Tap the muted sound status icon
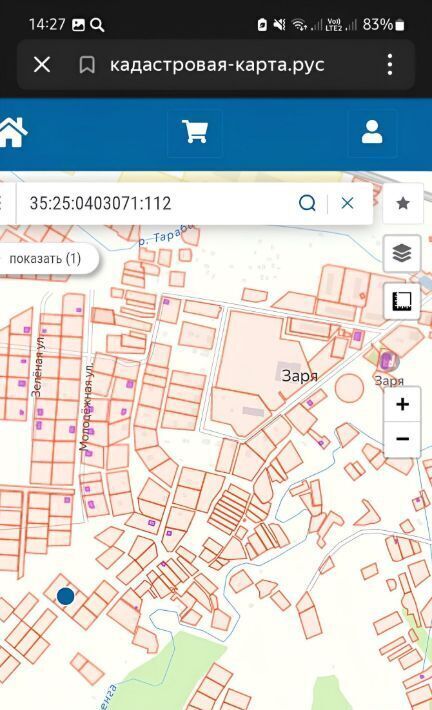 (279, 24)
